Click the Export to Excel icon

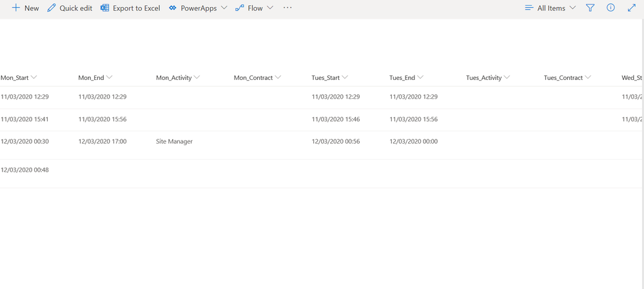pyautogui.click(x=104, y=8)
